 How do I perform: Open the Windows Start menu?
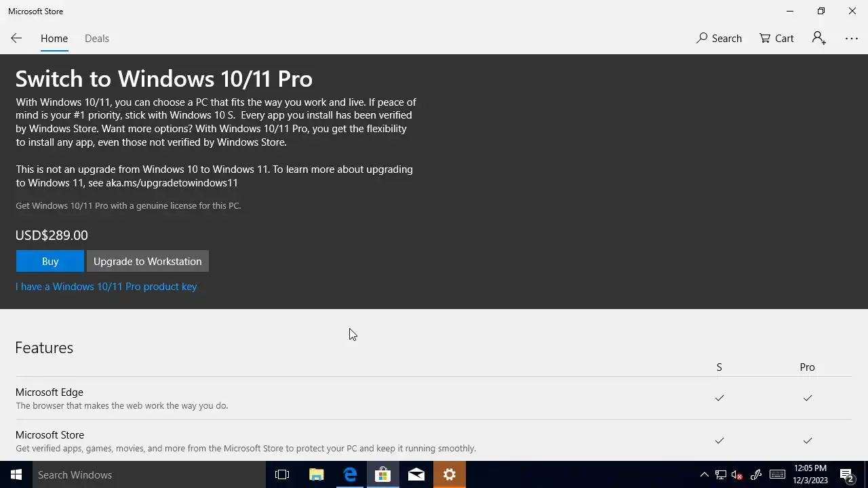[16, 474]
